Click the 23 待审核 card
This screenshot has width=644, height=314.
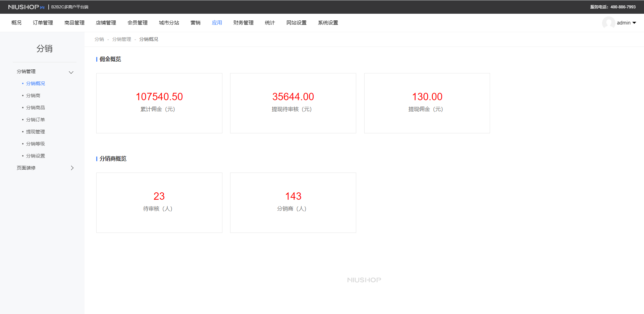click(159, 203)
